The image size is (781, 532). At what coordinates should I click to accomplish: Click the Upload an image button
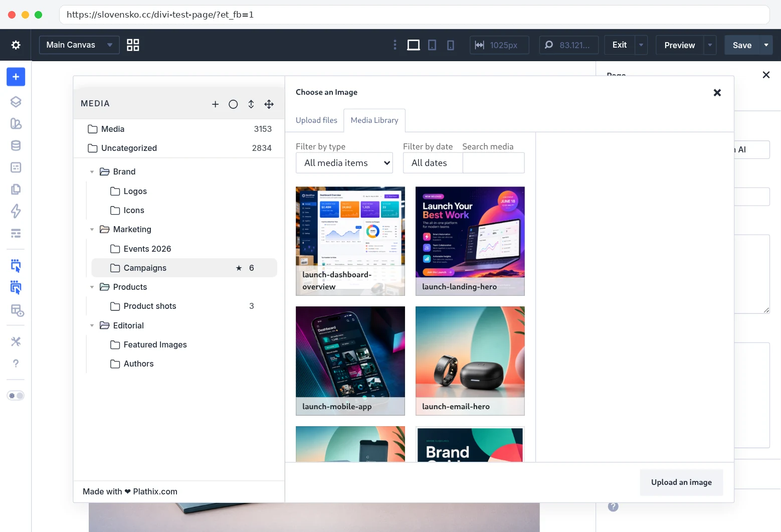click(681, 482)
